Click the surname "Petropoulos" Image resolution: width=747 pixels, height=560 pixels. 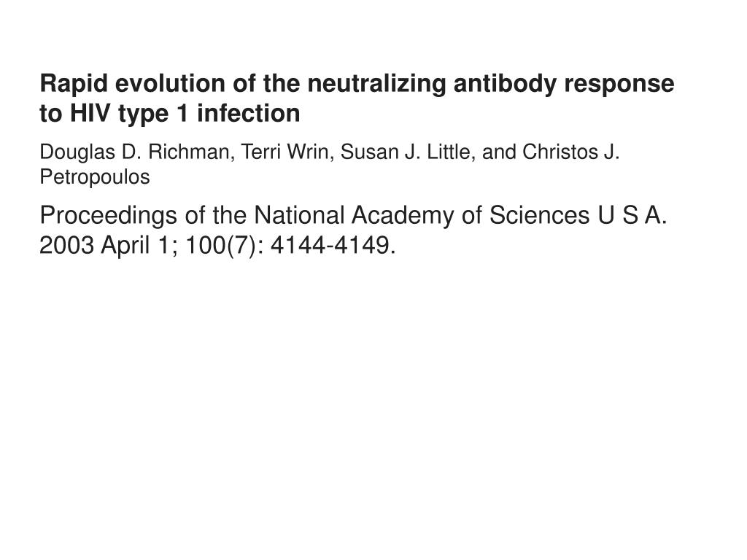(x=95, y=178)
